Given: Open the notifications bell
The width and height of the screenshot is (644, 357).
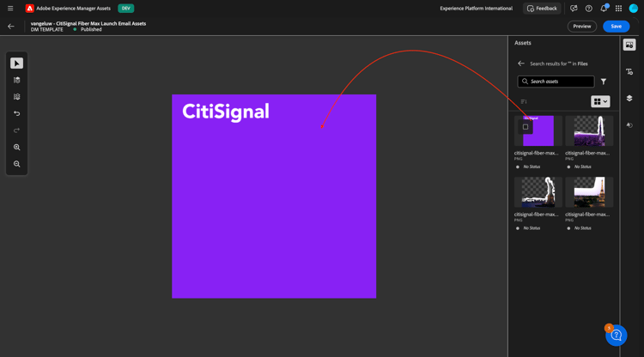Looking at the screenshot, I should 604,9.
